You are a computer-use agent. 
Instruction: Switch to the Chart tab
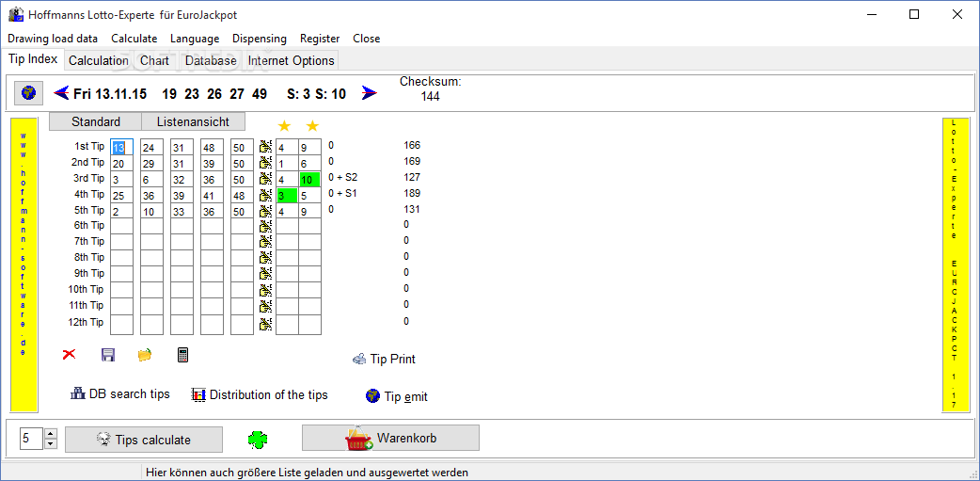point(155,60)
